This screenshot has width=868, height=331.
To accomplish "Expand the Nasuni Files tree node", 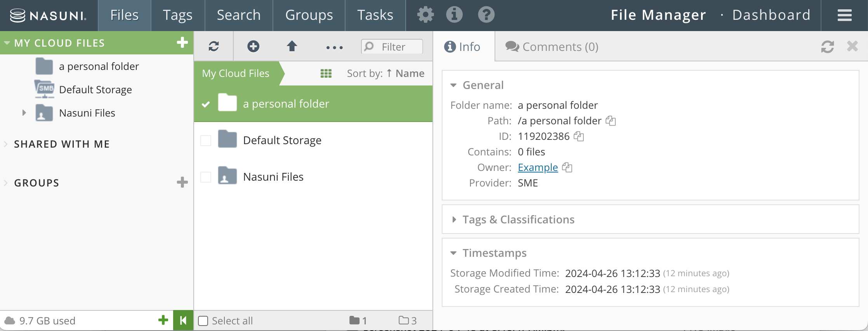I will pyautogui.click(x=24, y=113).
